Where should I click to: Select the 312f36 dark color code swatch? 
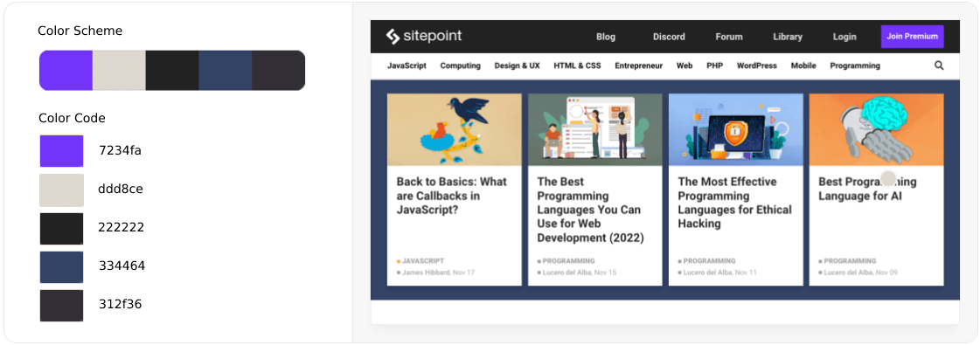click(61, 305)
